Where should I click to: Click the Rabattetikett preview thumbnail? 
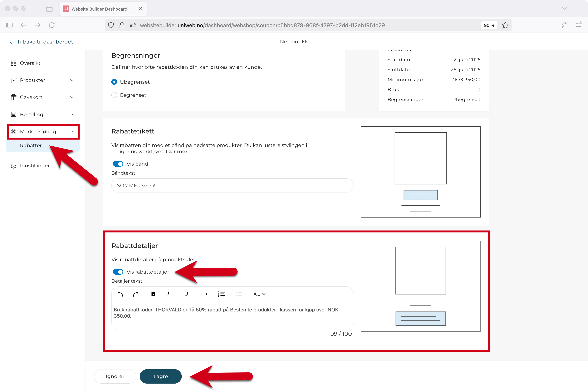pyautogui.click(x=420, y=172)
